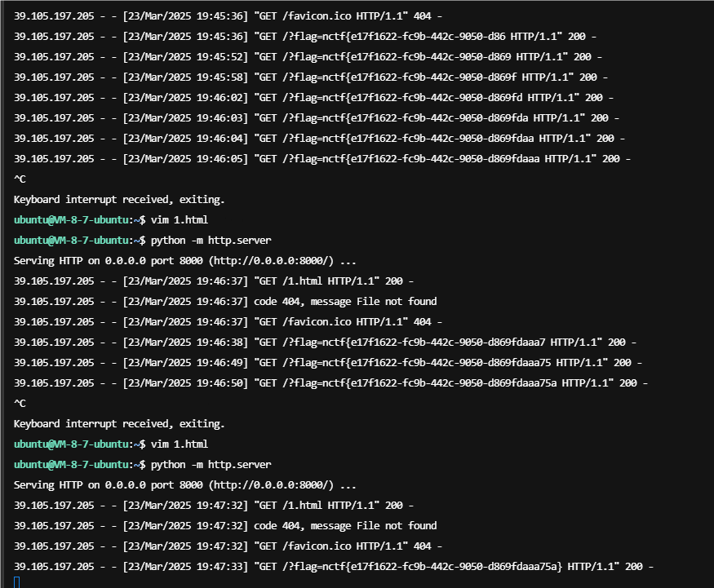
Task: Click the second 'Keyboard interrupt received' message
Action: (119, 424)
